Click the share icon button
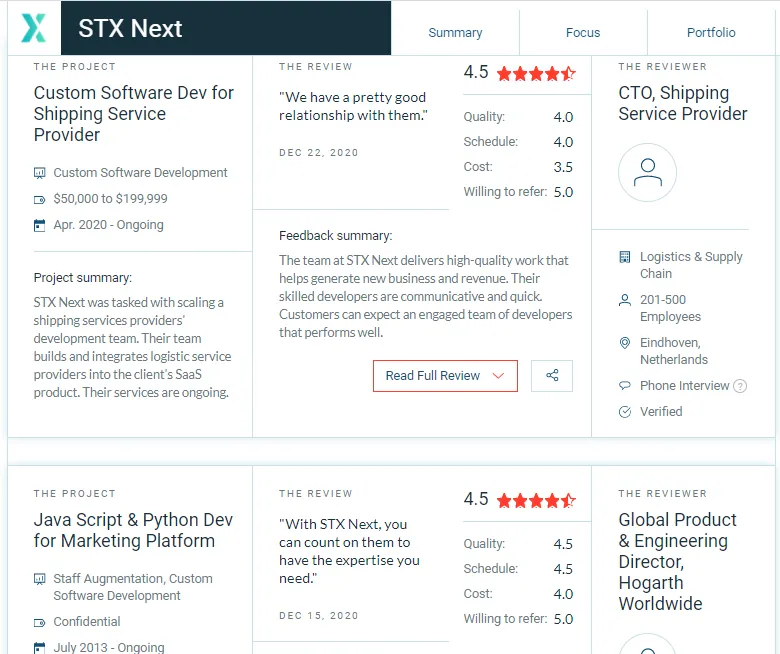 pos(552,375)
